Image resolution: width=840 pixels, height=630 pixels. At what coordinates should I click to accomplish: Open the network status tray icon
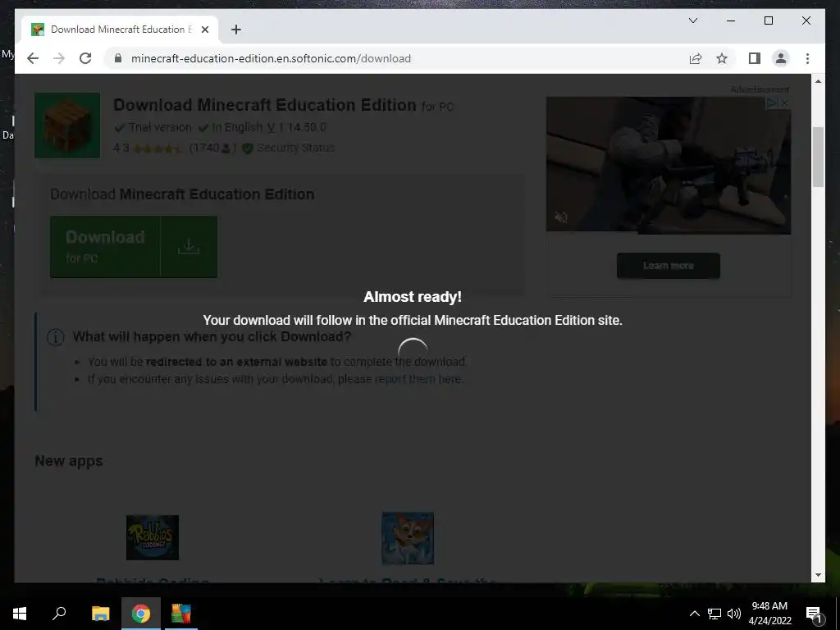point(714,614)
